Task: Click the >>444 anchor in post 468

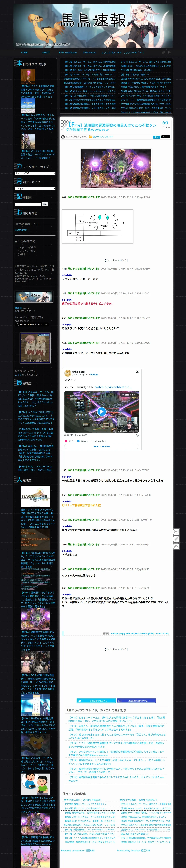Action: (67, 595)
